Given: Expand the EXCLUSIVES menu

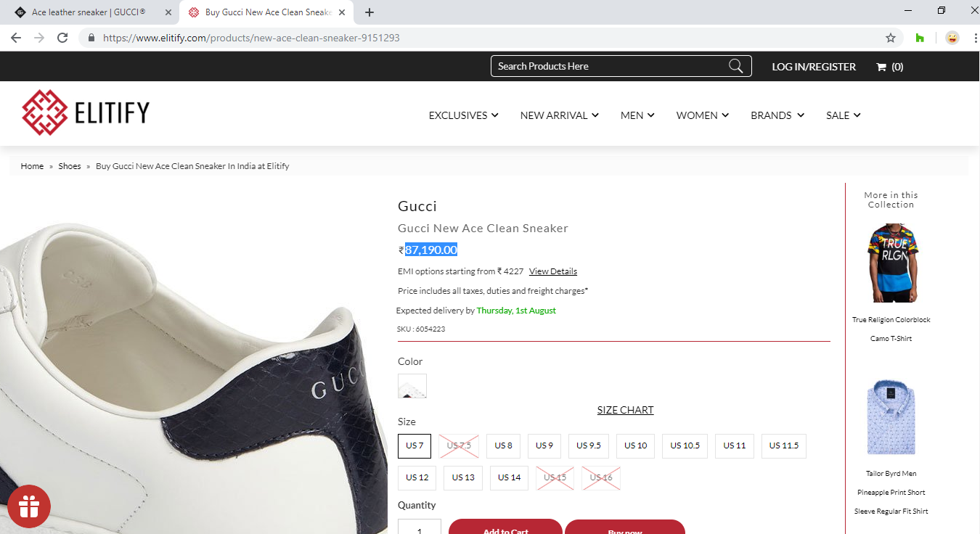Looking at the screenshot, I should point(463,115).
